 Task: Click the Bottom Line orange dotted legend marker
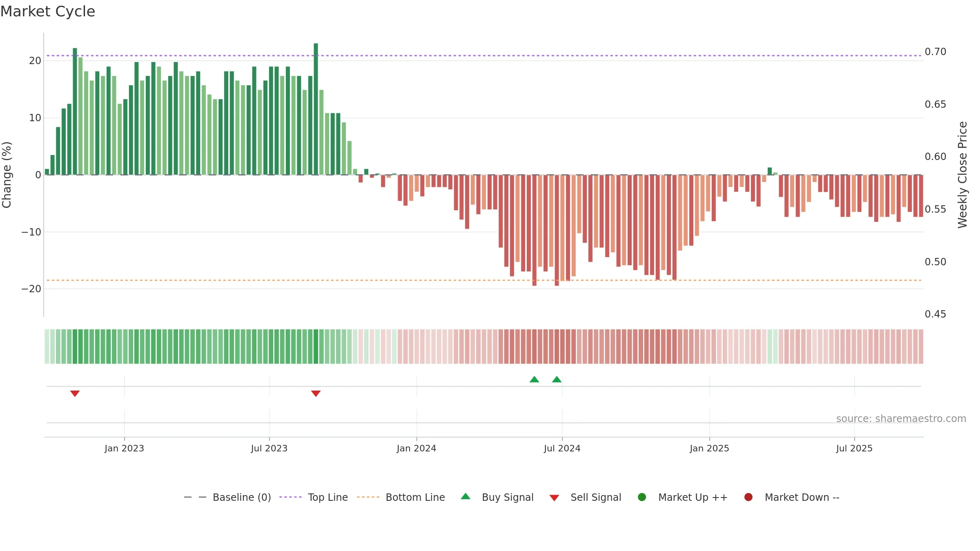[x=368, y=497]
